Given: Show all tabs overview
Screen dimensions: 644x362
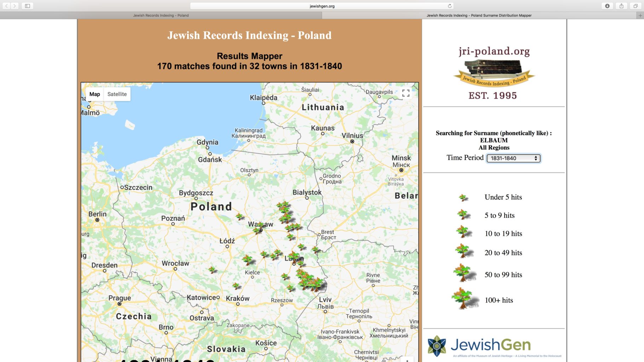Looking at the screenshot, I should [636, 6].
